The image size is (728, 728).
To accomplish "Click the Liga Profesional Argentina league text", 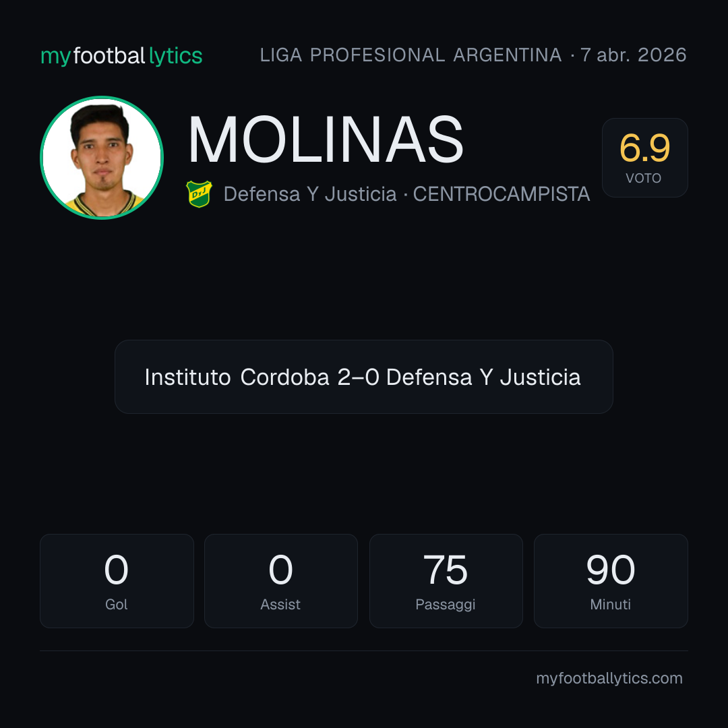I will click(x=411, y=55).
